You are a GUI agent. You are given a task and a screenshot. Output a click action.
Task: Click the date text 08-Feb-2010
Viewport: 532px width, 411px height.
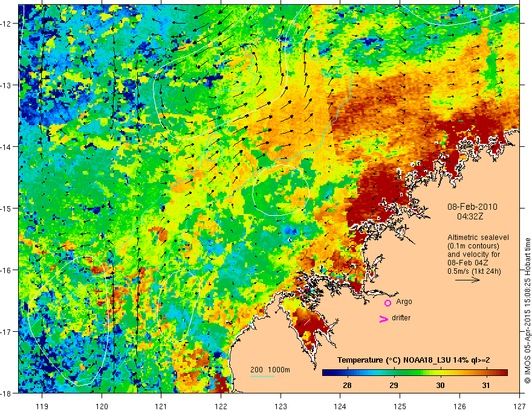coord(472,207)
